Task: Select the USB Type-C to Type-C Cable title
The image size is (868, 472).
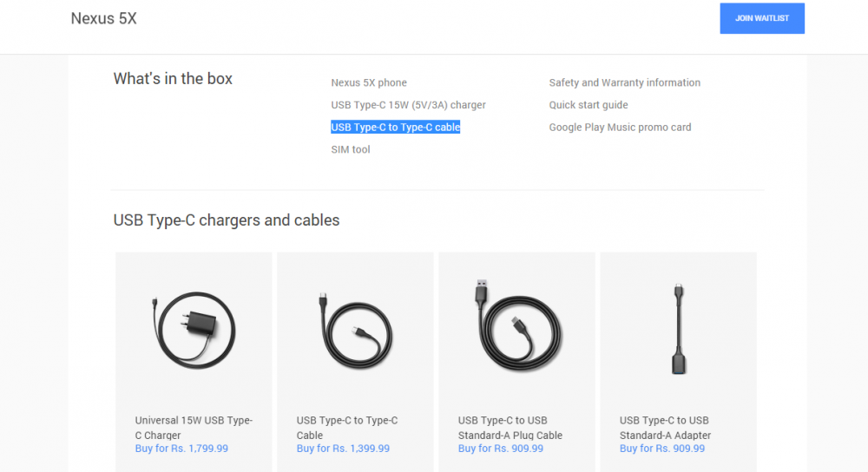Action: tap(347, 428)
